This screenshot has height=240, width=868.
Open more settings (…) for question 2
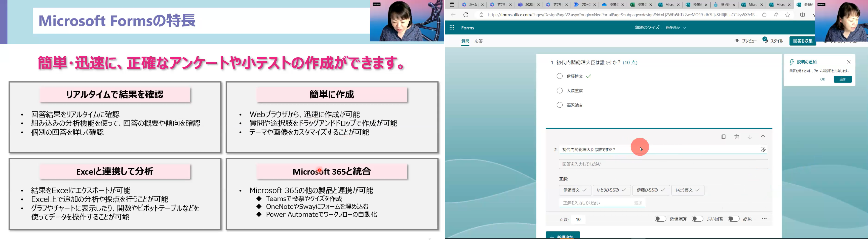[x=764, y=218]
